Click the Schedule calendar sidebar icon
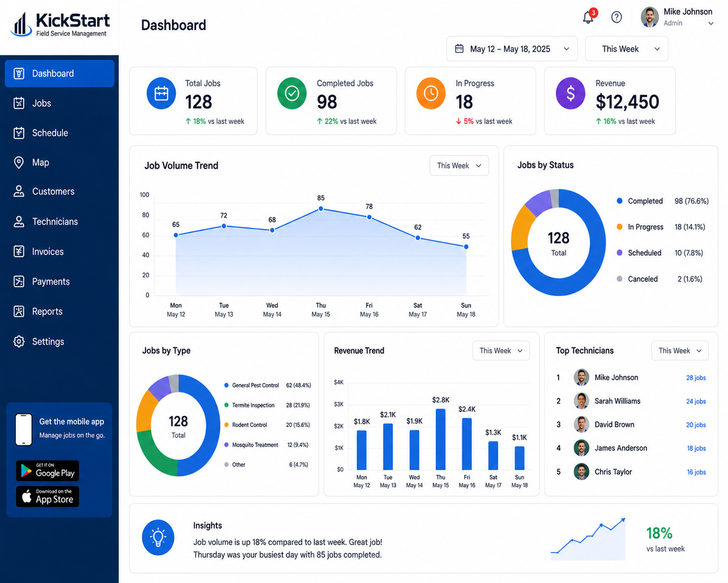The height and width of the screenshot is (583, 728). (19, 133)
